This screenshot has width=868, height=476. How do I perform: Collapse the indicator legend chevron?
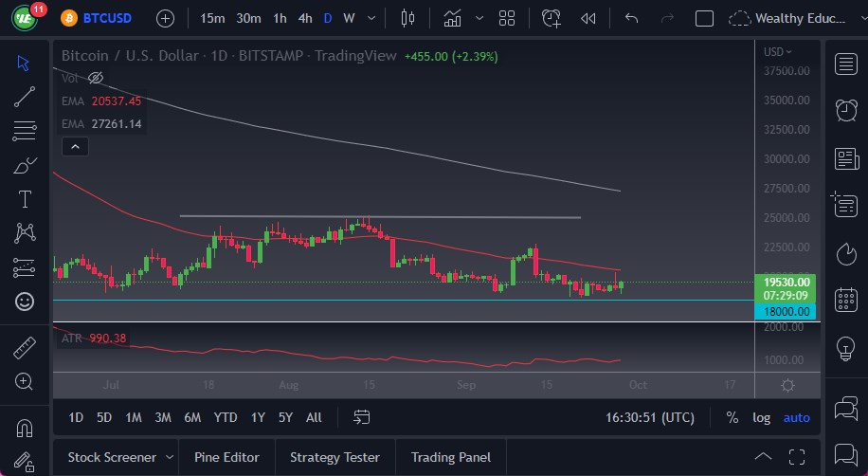[x=74, y=146]
